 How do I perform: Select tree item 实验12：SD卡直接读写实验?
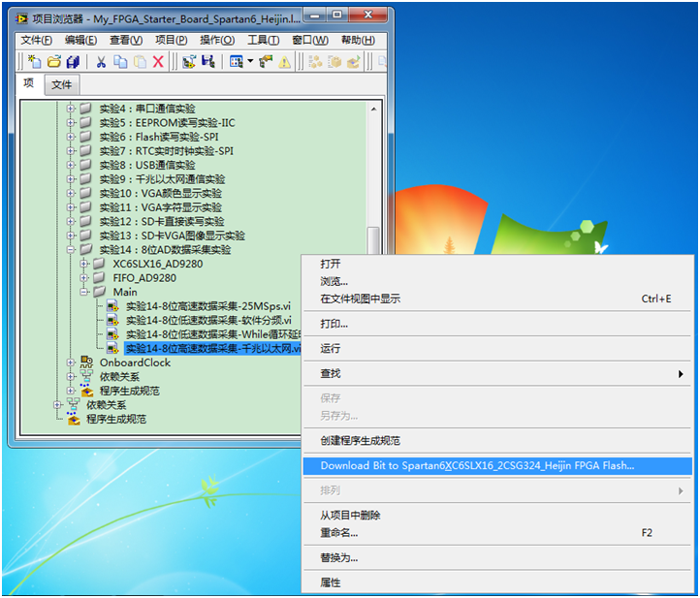click(162, 221)
